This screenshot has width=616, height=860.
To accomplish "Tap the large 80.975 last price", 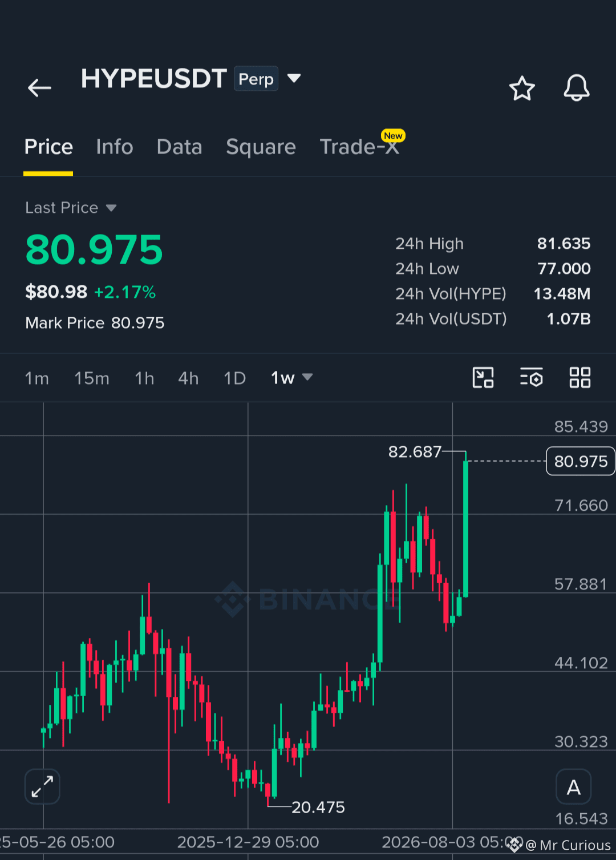I will (x=94, y=251).
